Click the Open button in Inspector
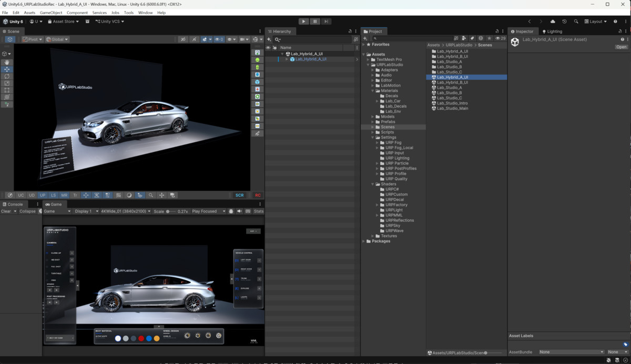 622,47
